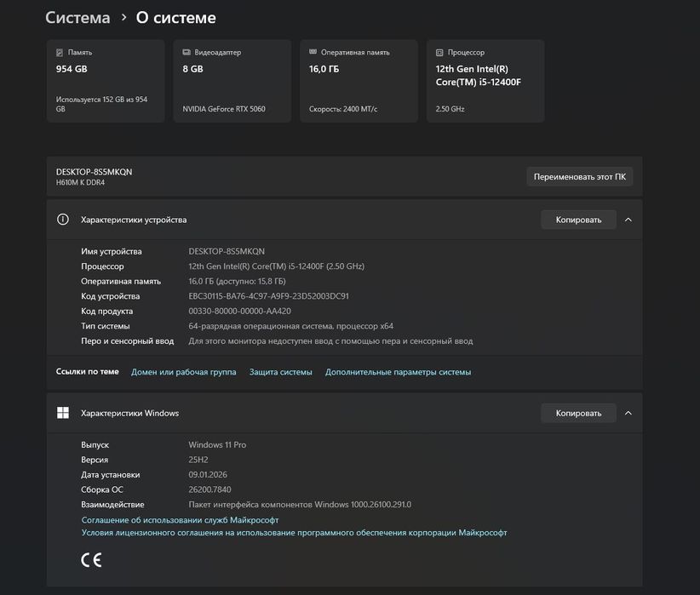Click the Тип системы label
Screen dimensions: 700x595
coord(106,326)
